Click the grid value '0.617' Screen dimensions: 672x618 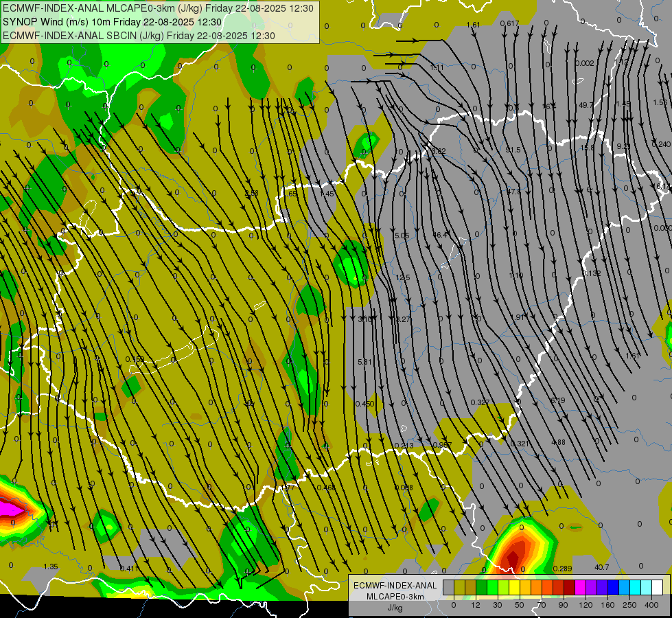[509, 23]
